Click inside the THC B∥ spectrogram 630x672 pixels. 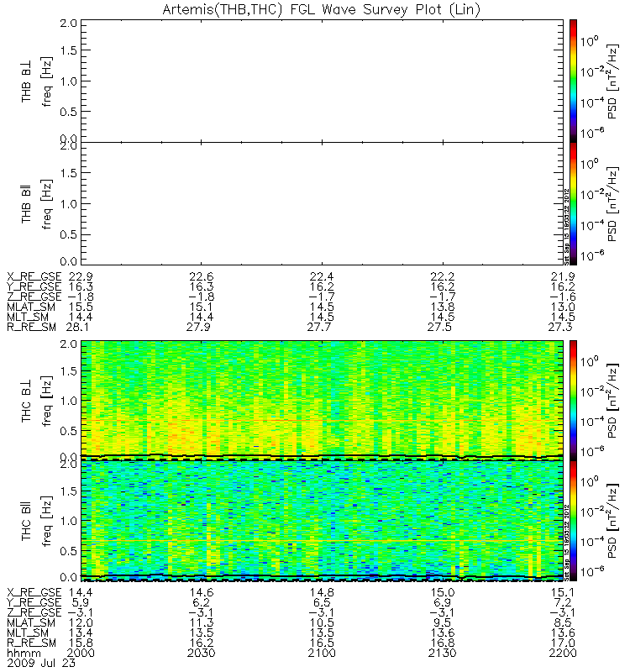322,521
